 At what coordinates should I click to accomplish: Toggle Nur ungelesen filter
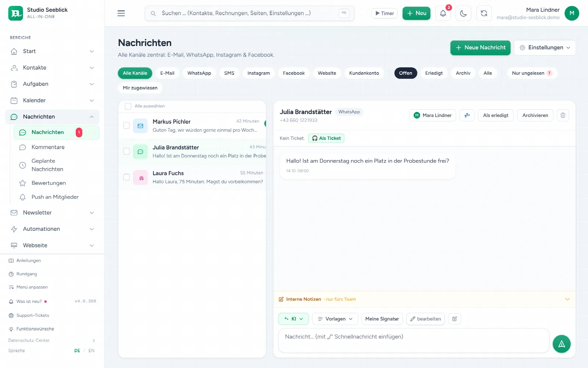coord(532,73)
